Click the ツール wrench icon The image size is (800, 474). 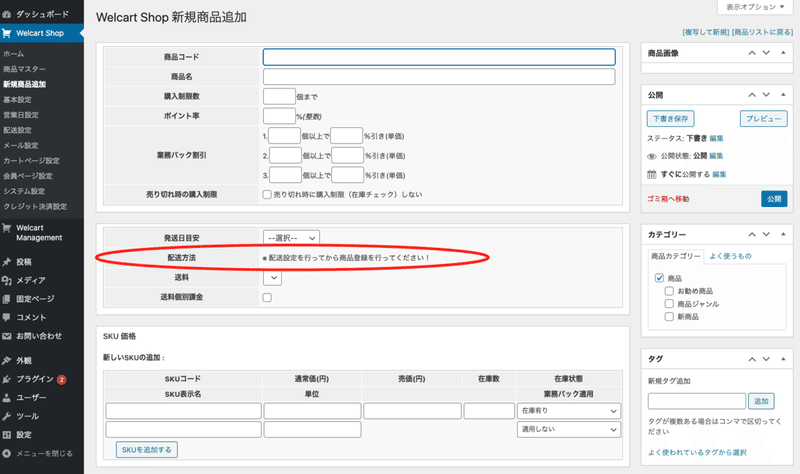(x=7, y=416)
